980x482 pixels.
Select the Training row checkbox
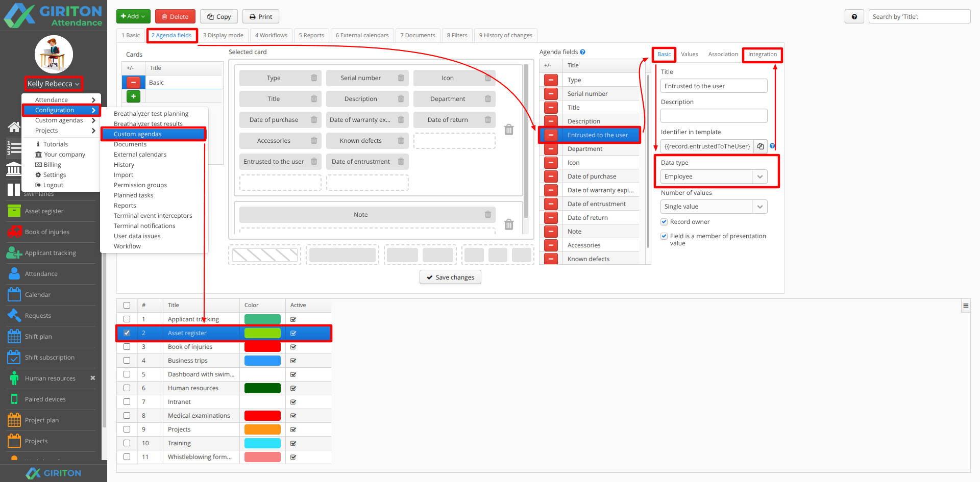tap(127, 443)
